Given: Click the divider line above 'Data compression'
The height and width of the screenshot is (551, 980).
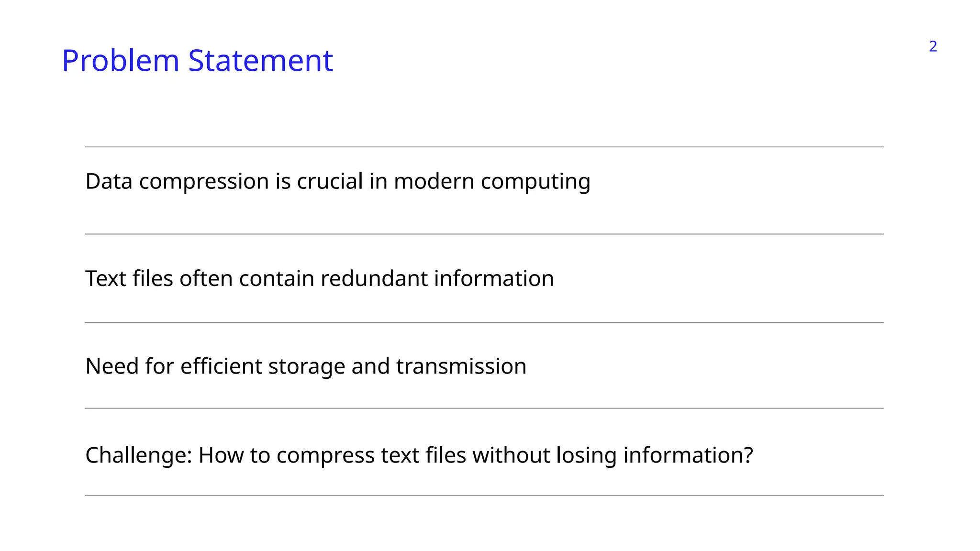Looking at the screenshot, I should pyautogui.click(x=484, y=147).
